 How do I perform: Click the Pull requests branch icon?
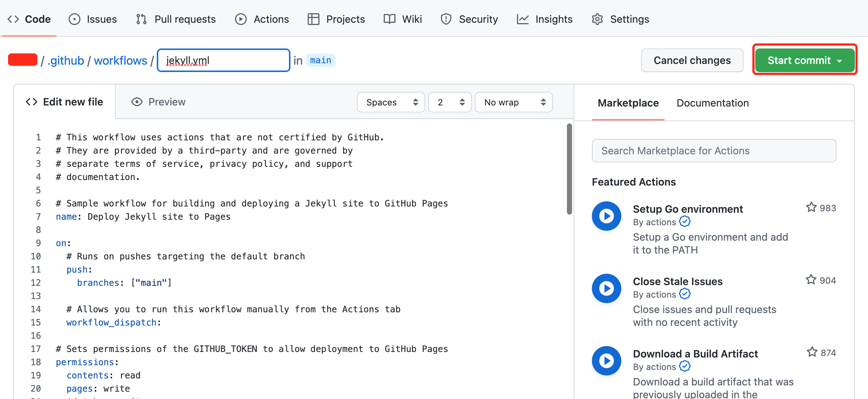[141, 19]
